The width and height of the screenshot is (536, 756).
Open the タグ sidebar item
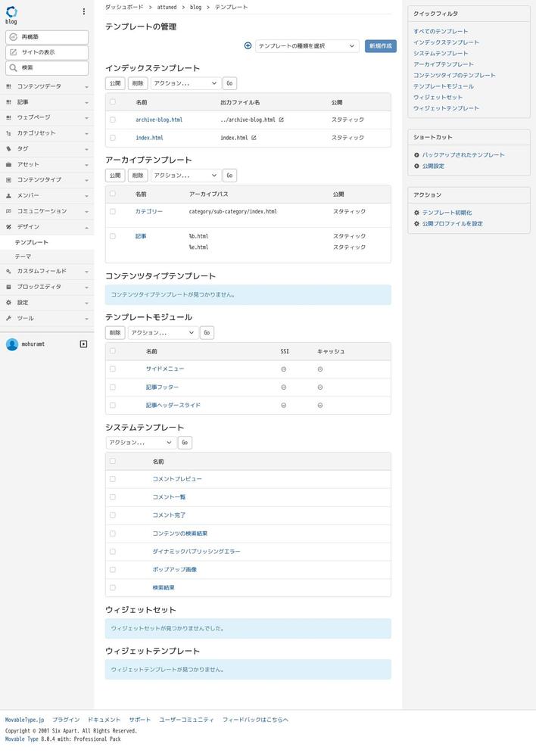click(x=47, y=149)
